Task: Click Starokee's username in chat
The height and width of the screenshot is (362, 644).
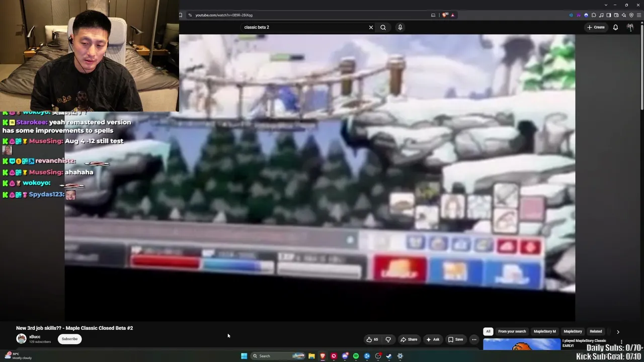Action: click(31, 122)
